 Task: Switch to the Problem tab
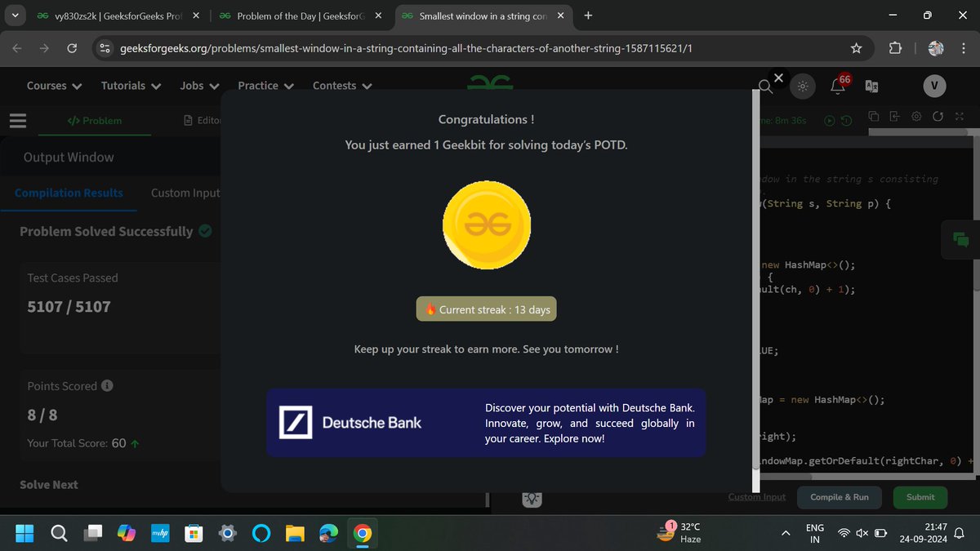(95, 121)
